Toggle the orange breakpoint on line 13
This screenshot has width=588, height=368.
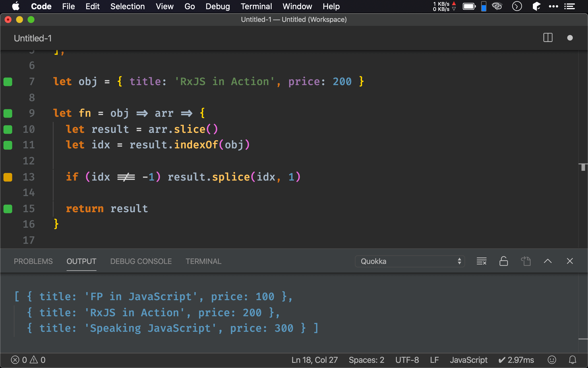click(8, 177)
